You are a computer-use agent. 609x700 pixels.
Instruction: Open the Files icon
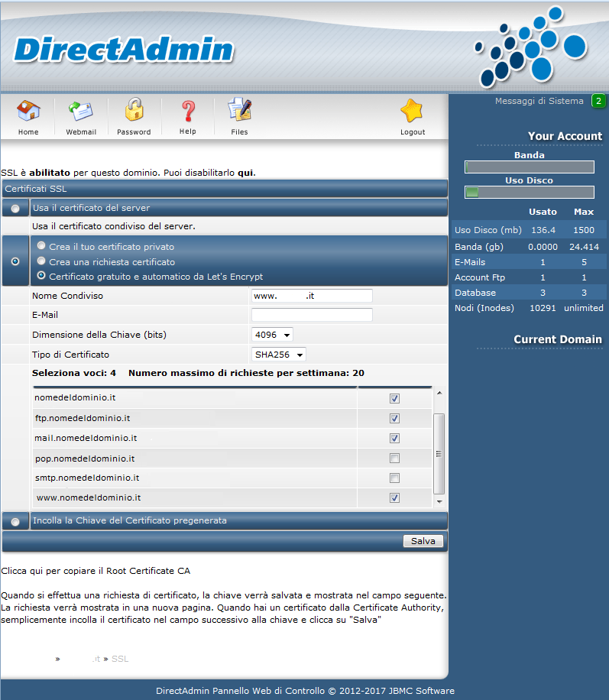pyautogui.click(x=240, y=112)
